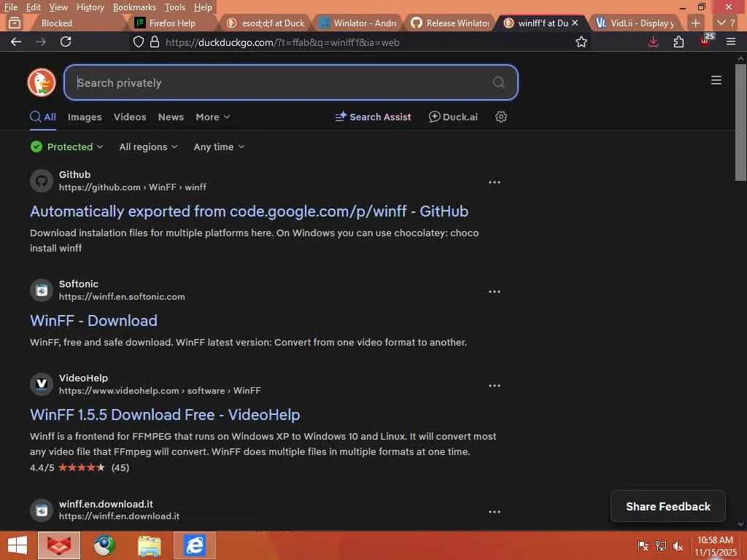Open the three-dot menu for the Github result

tap(495, 182)
